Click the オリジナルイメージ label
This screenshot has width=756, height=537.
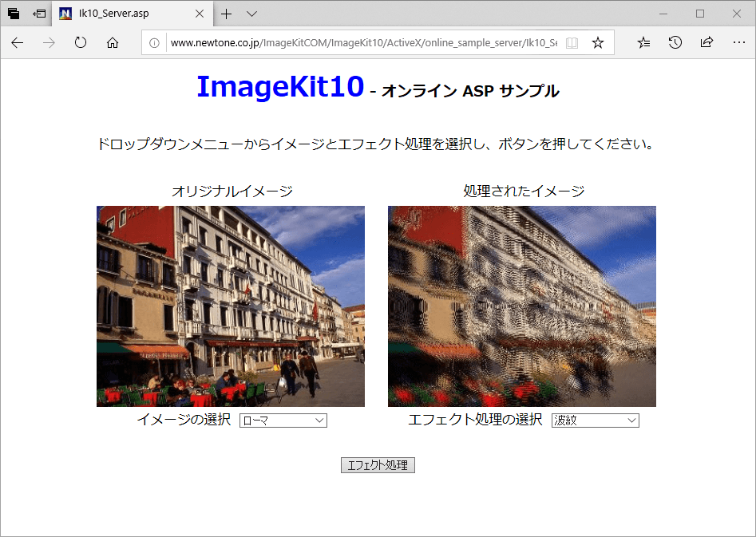tap(232, 192)
